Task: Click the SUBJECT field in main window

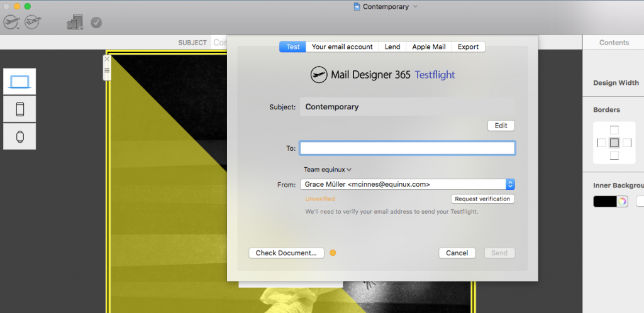Action: tap(219, 42)
